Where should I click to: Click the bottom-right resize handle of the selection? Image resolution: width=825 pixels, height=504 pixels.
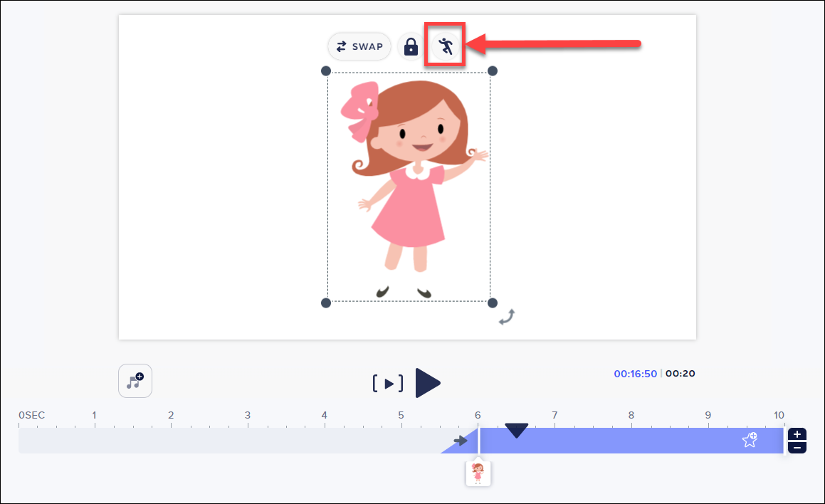coord(492,303)
